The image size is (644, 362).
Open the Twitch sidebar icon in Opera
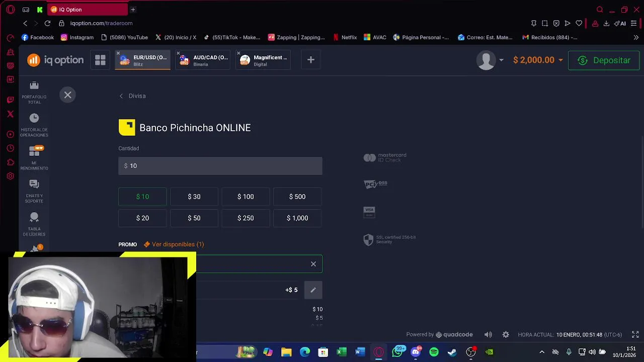pos(11,100)
